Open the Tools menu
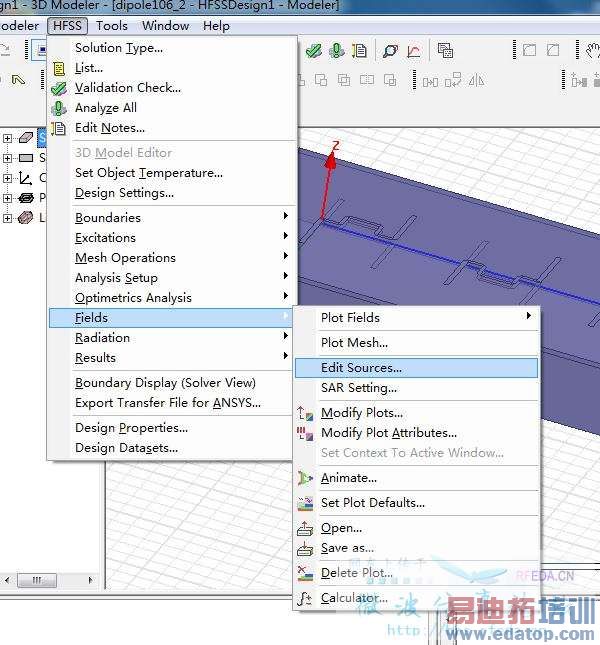This screenshot has height=645, width=600. pyautogui.click(x=111, y=26)
